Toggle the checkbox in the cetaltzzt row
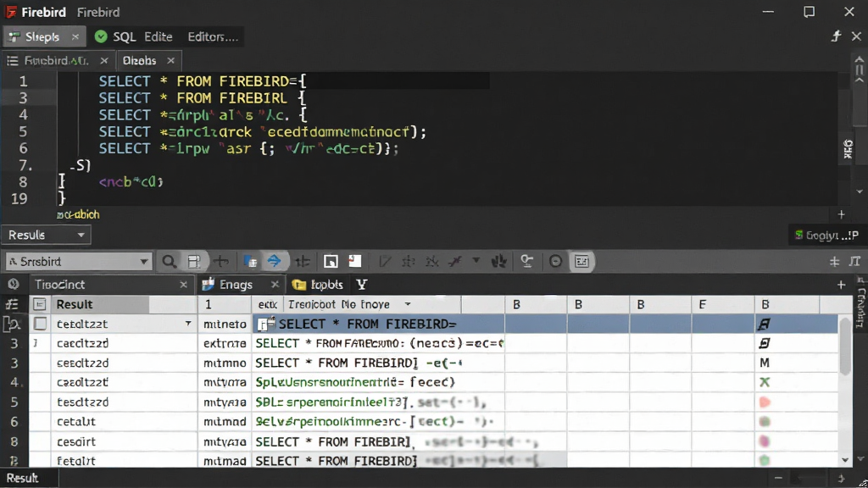This screenshot has width=868, height=488. coord(40,324)
